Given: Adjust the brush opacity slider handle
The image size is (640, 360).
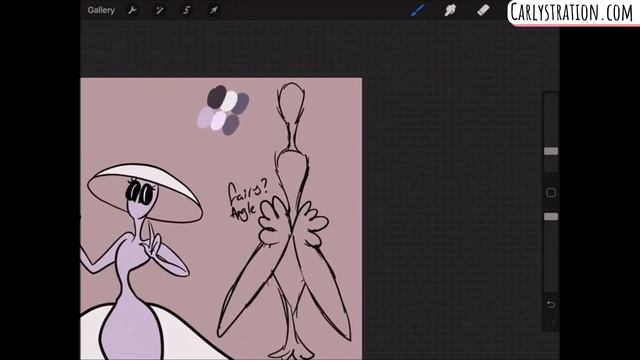Looking at the screenshot, I should (551, 216).
